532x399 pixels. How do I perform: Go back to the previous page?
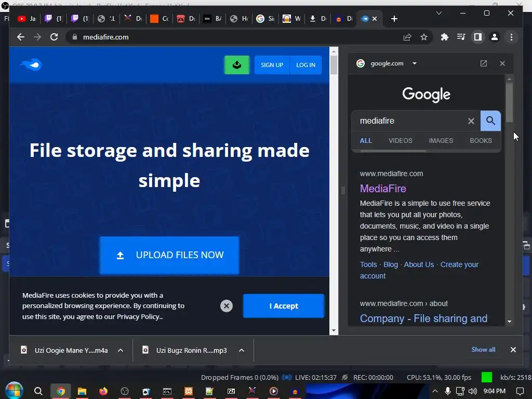pyautogui.click(x=21, y=37)
